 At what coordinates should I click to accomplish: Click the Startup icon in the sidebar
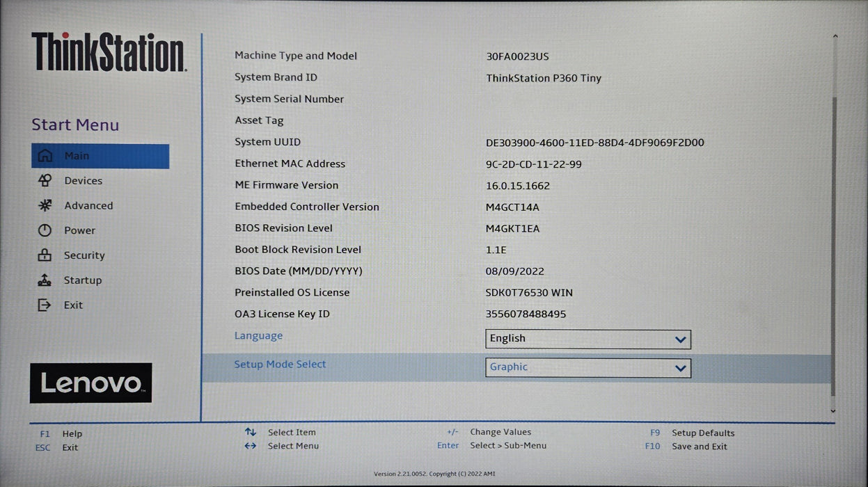[x=45, y=280]
